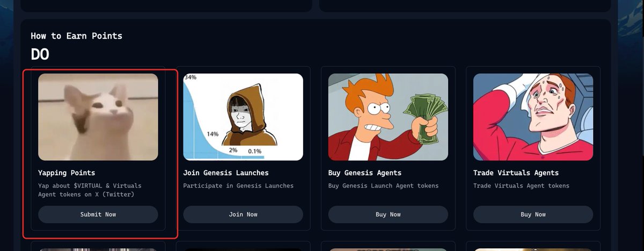Viewport: 644px width, 251px height.
Task: Click the Buy Genesis Launch Agent tokens text
Action: 383,186
